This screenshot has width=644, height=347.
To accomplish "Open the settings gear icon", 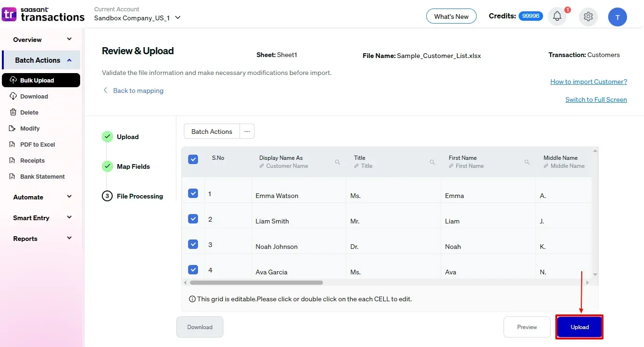I will [x=588, y=17].
